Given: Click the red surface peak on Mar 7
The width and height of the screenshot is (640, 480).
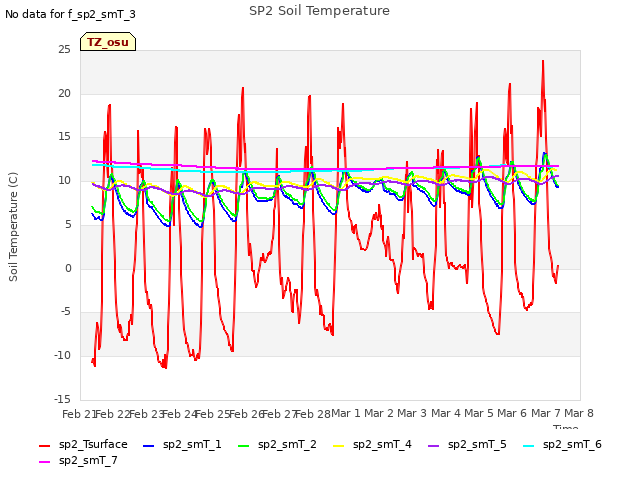Looking at the screenshot, I should click(x=543, y=61).
